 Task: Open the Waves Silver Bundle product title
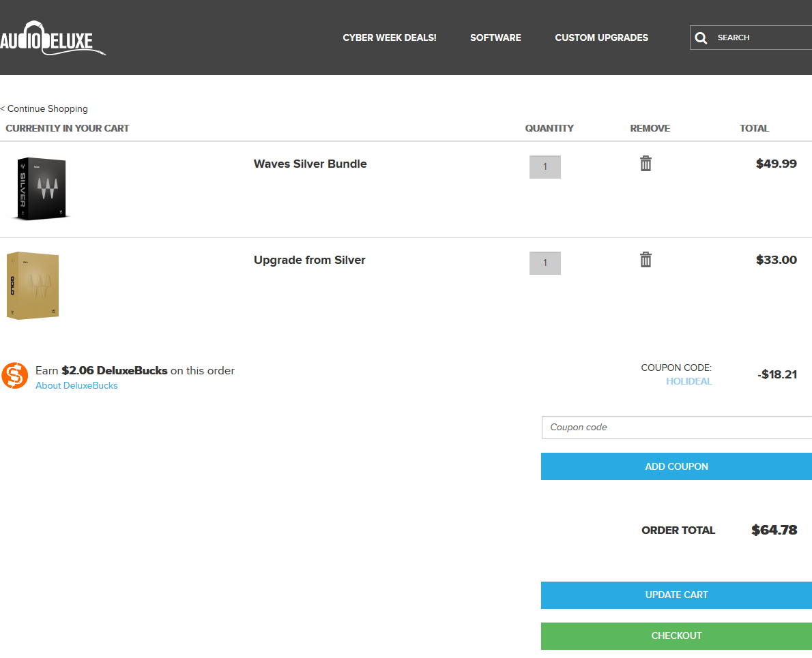[310, 164]
